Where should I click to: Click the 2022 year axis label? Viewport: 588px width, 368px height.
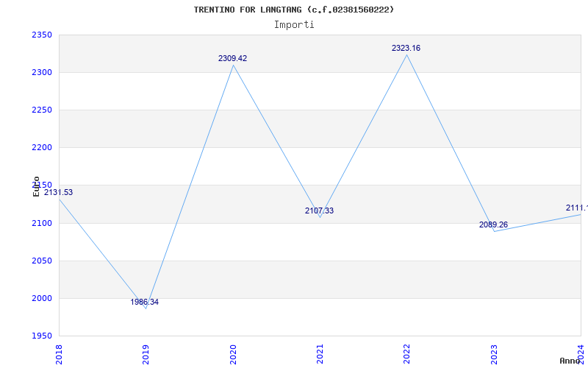407,354
